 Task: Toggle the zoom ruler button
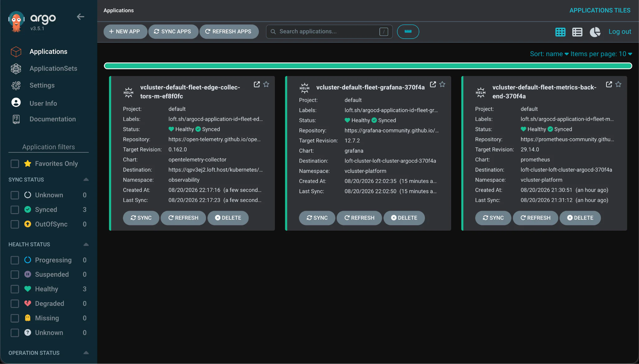click(408, 31)
